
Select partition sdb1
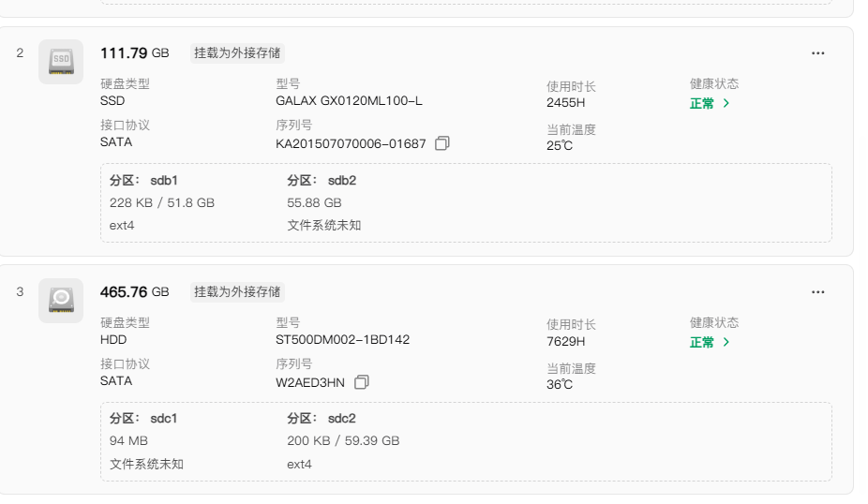[x=143, y=180]
